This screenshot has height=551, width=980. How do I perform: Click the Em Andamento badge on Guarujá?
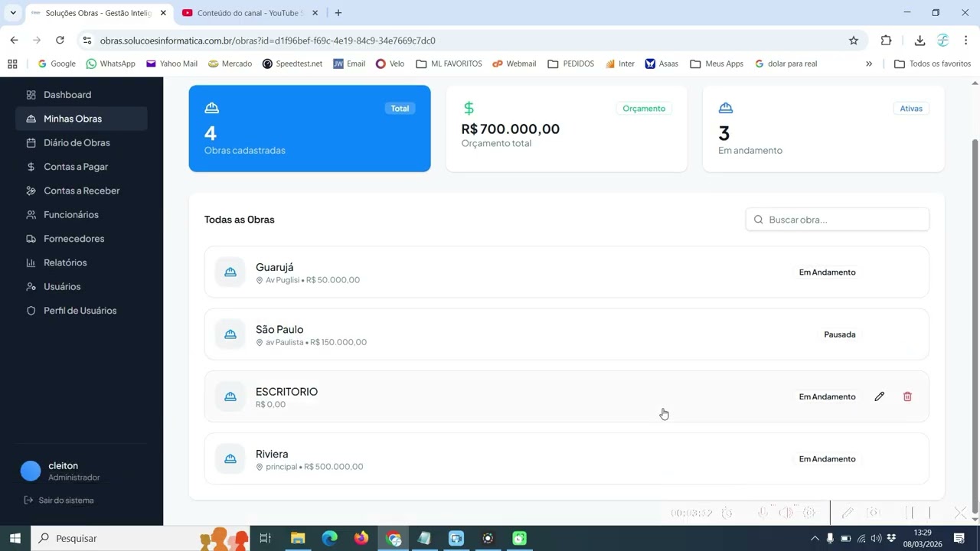[827, 272]
